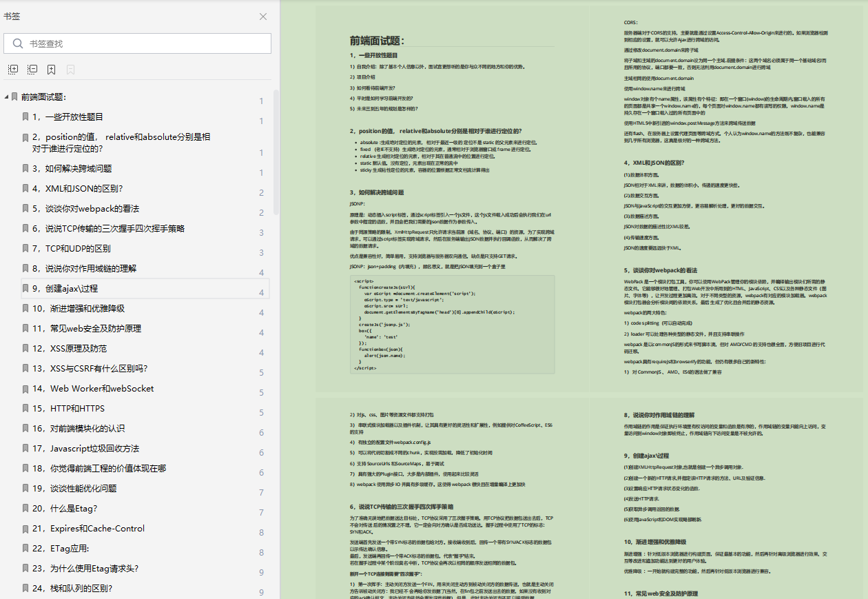Viewport: 868px width, 599px height.
Task: Click the bookmark icon beside 创建ajax过程
Action: 25,288
